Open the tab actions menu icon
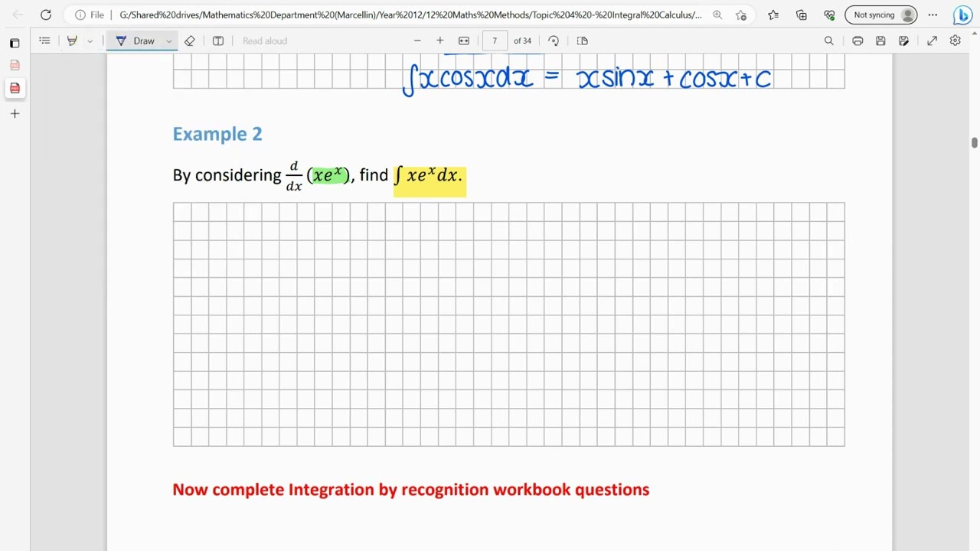The width and height of the screenshot is (980, 551). click(x=15, y=43)
